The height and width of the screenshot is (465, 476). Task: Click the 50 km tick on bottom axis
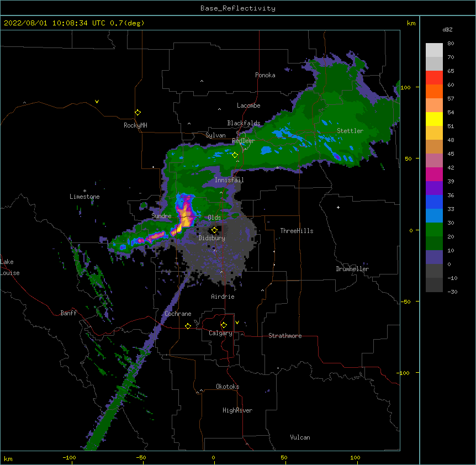[284, 457]
